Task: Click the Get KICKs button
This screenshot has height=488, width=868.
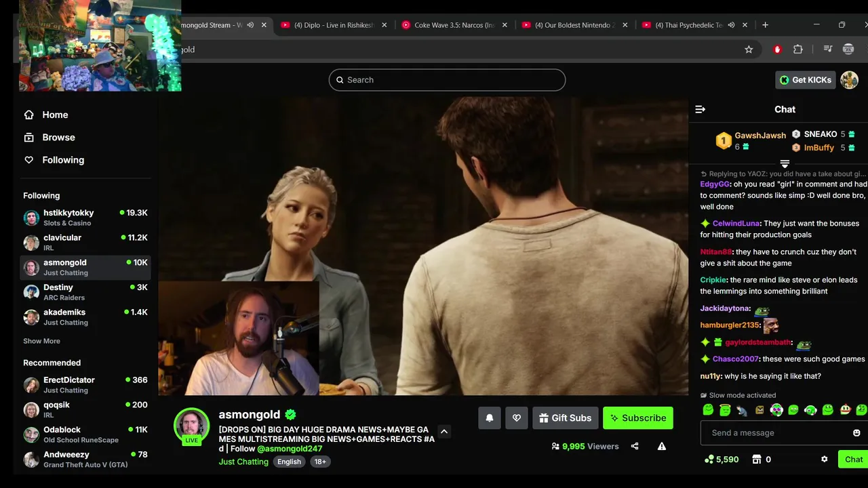Action: 805,80
